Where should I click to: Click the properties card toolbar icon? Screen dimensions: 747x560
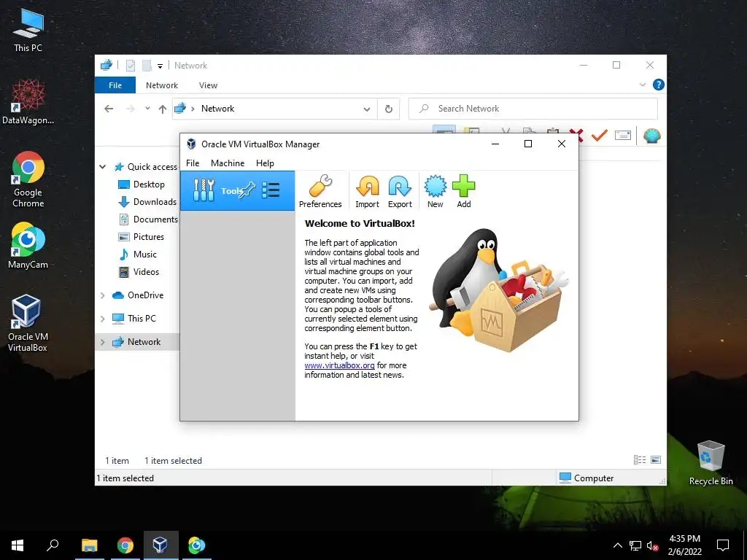[623, 136]
